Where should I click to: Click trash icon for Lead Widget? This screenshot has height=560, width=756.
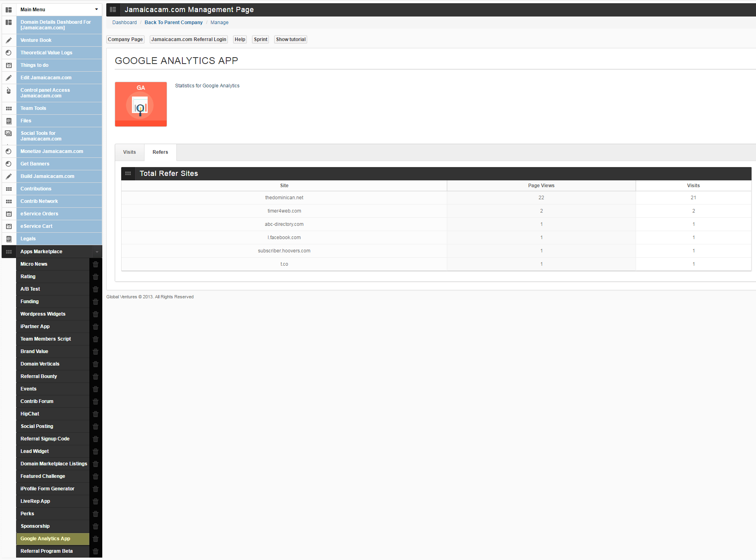[95, 451]
